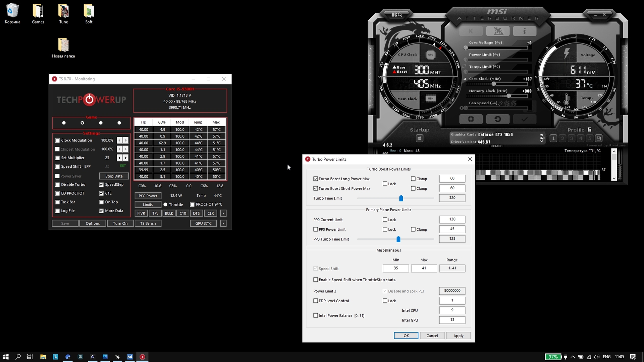The width and height of the screenshot is (644, 362).
Task: Increase the Set Multiplier with right arrow
Action: tap(125, 158)
